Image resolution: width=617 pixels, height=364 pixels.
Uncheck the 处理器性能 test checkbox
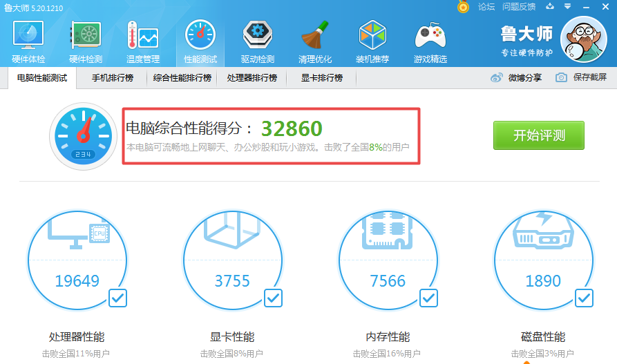(x=117, y=298)
